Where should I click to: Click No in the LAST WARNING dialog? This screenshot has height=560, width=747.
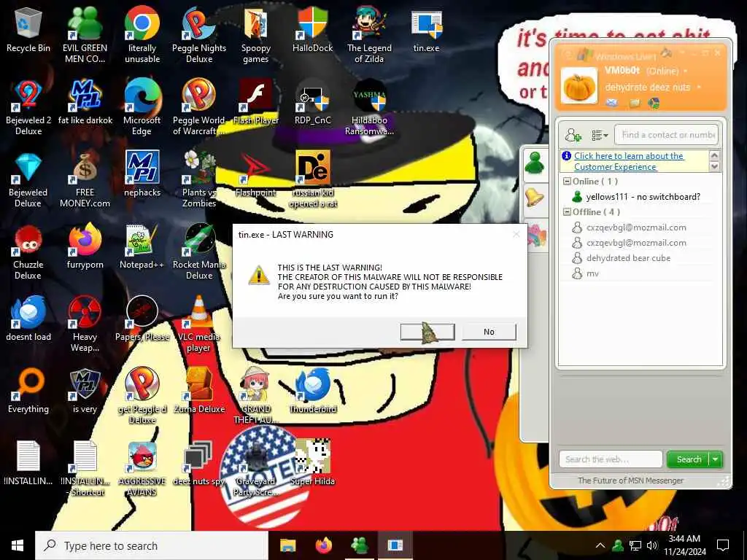[x=489, y=332]
